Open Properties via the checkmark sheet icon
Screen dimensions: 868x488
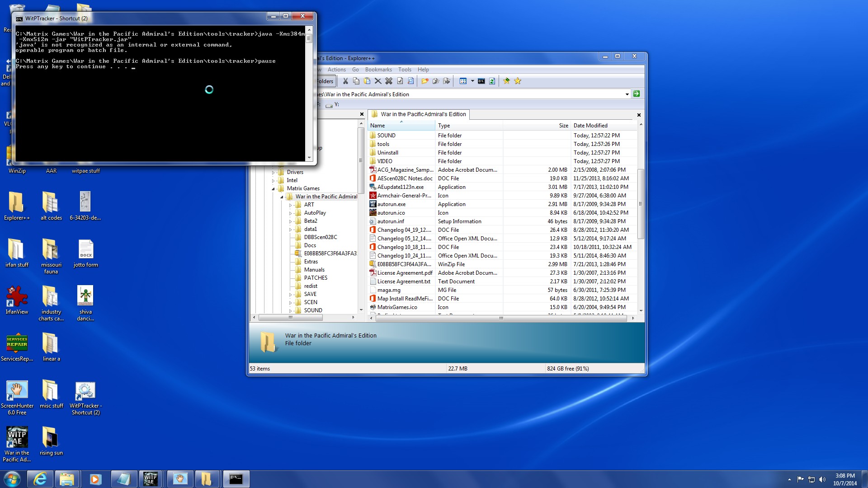pos(400,81)
